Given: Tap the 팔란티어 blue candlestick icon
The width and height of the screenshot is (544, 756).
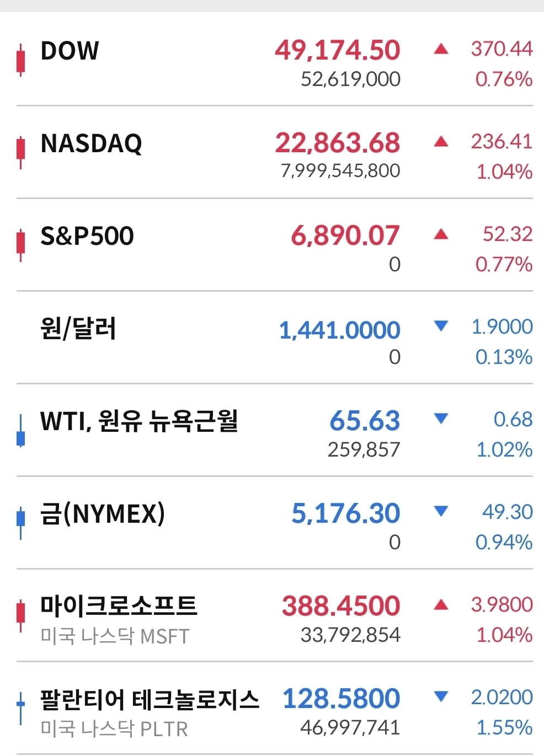Looking at the screenshot, I should tap(21, 709).
